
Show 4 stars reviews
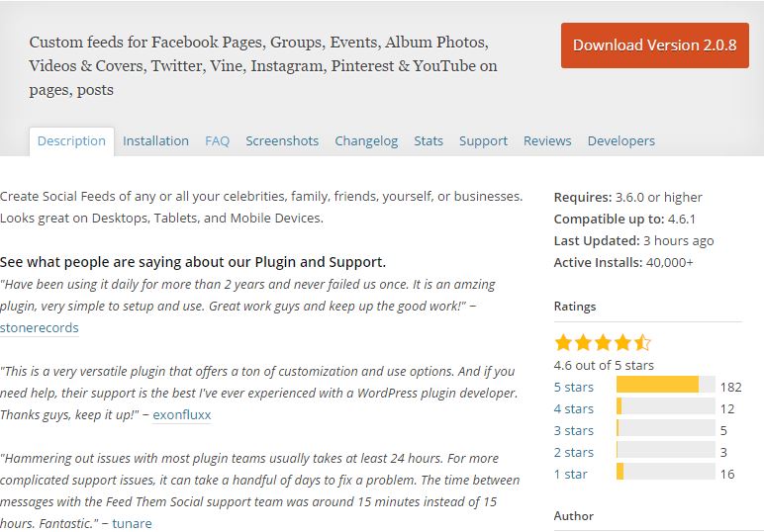pos(573,408)
